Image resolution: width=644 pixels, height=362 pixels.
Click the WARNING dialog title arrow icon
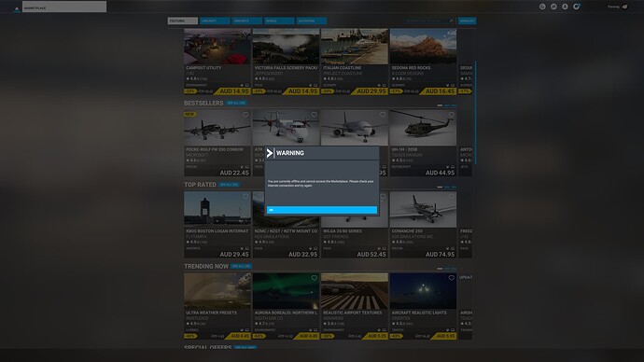click(270, 153)
